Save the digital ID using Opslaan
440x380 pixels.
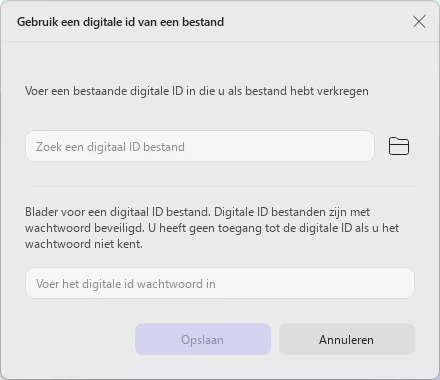pyautogui.click(x=203, y=339)
